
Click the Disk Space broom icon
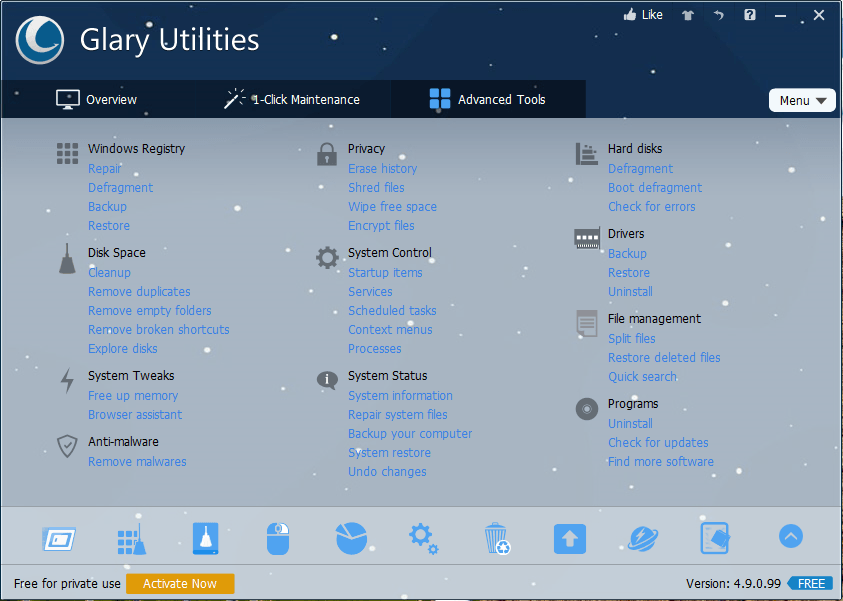pos(67,259)
